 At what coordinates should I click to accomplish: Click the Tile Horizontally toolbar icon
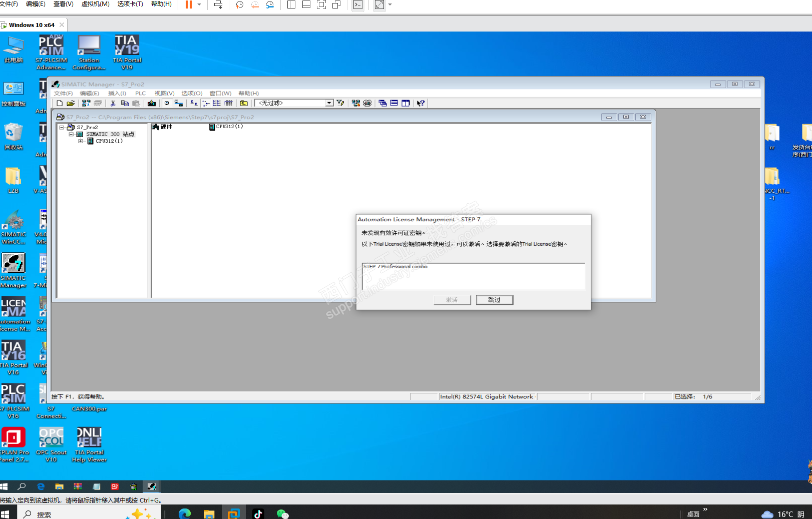click(x=394, y=103)
